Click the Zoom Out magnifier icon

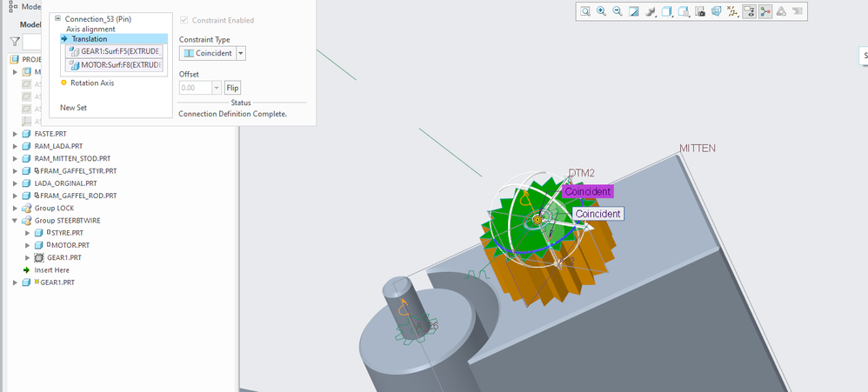click(618, 11)
